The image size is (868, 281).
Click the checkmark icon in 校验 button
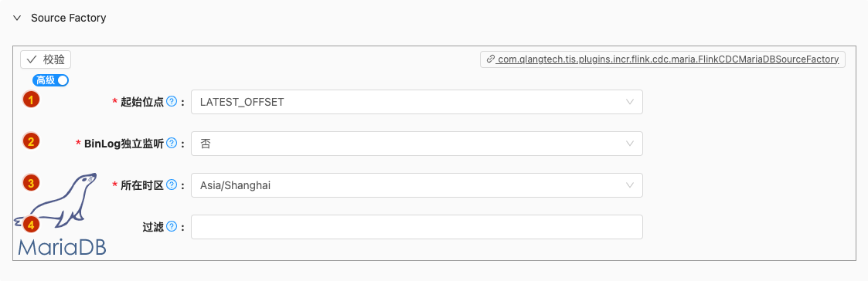(31, 59)
